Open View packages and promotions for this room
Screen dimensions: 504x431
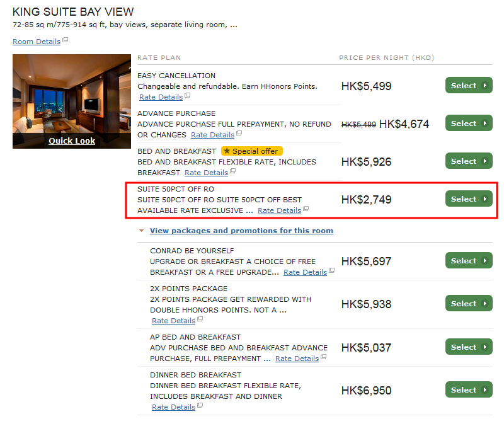(x=241, y=231)
